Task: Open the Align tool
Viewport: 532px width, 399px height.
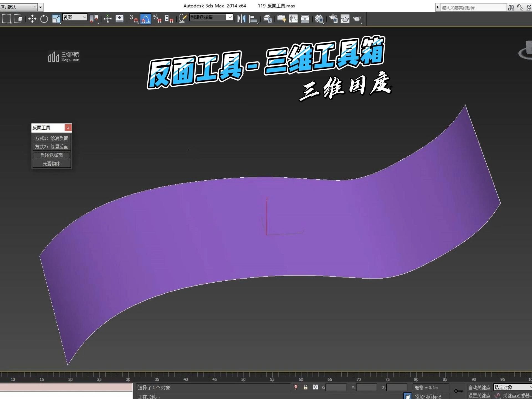Action: point(253,19)
